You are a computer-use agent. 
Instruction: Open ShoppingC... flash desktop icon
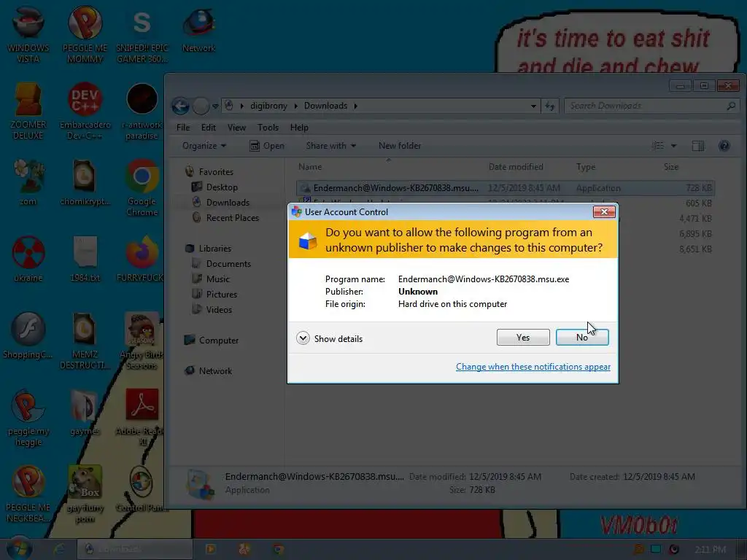(28, 335)
